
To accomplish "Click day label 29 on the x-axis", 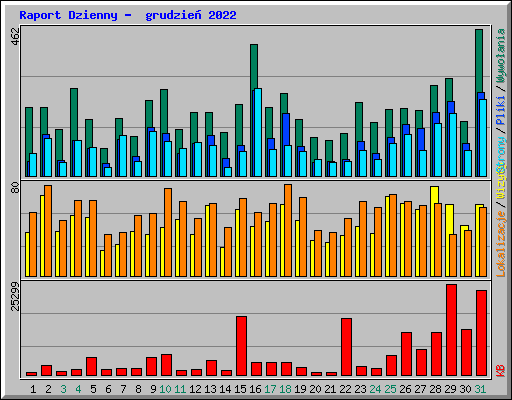I will (450, 389).
